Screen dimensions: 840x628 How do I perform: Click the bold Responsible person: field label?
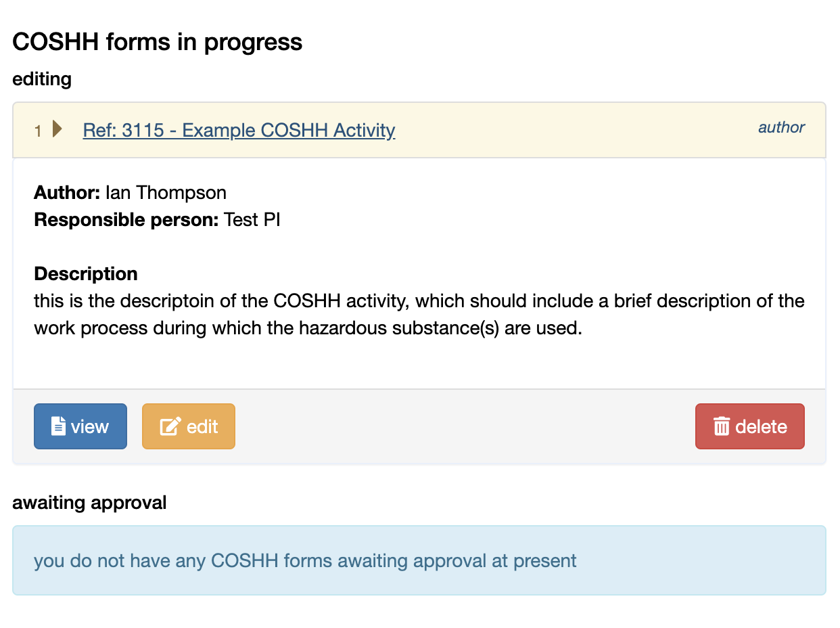click(x=126, y=220)
